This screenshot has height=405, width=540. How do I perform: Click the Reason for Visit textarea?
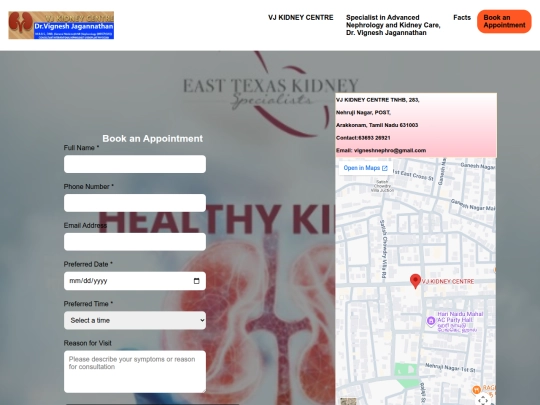tap(135, 372)
